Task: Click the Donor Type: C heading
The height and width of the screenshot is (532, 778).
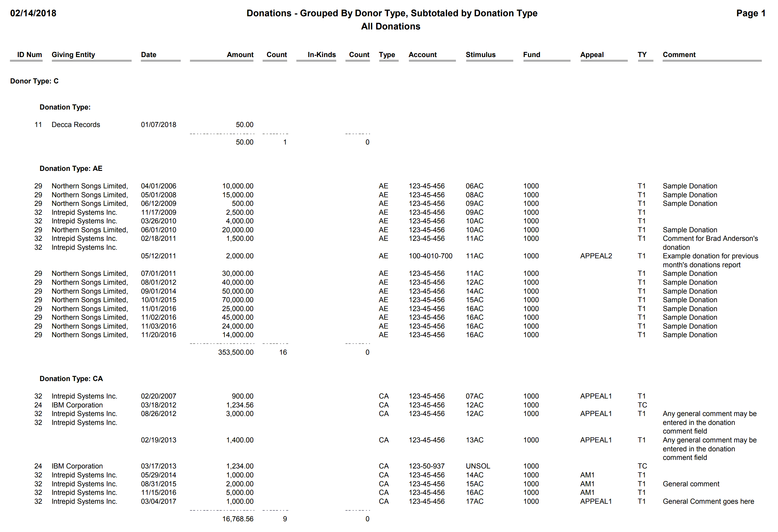Action: point(34,81)
